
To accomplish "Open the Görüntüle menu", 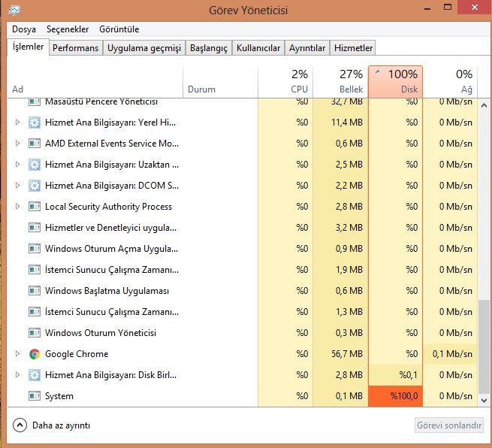I will pyautogui.click(x=119, y=29).
